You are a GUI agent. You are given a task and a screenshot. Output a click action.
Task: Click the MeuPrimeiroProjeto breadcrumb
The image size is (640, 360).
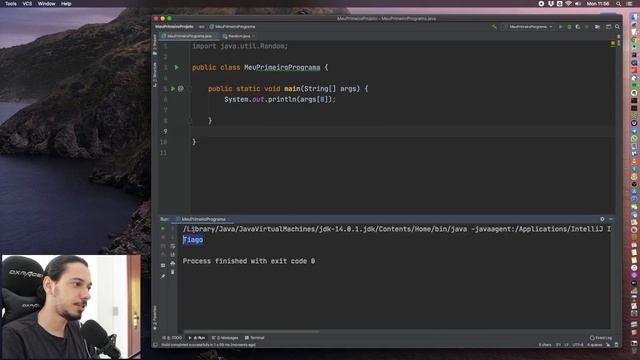(x=174, y=27)
